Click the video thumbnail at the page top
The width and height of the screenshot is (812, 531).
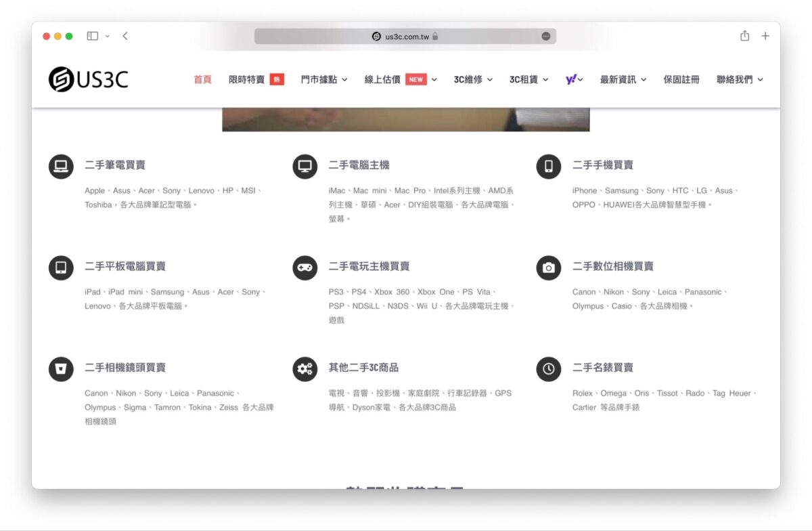tap(406, 120)
